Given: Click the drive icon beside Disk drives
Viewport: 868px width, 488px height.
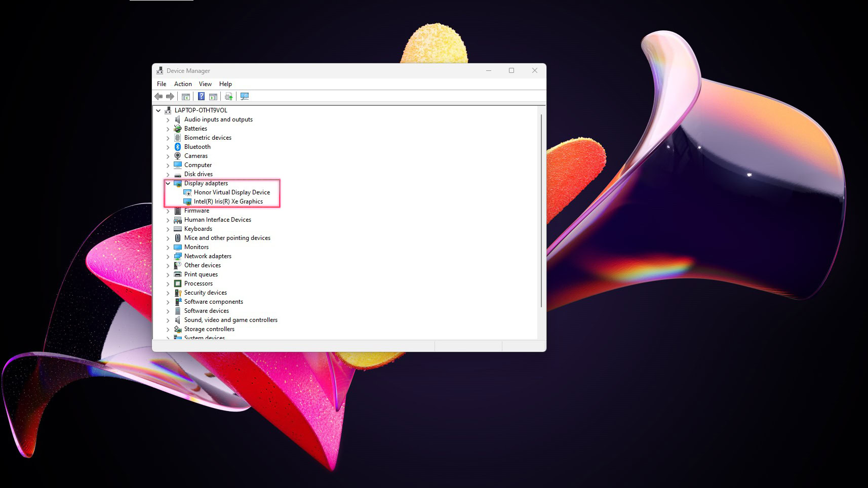Looking at the screenshot, I should (178, 174).
